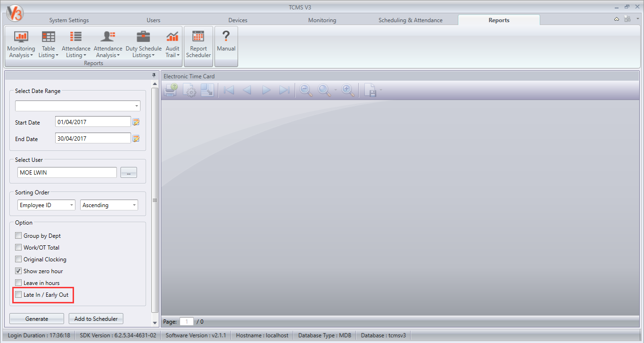The width and height of the screenshot is (644, 343).
Task: Click Database Type : MDB status text
Action: point(324,335)
